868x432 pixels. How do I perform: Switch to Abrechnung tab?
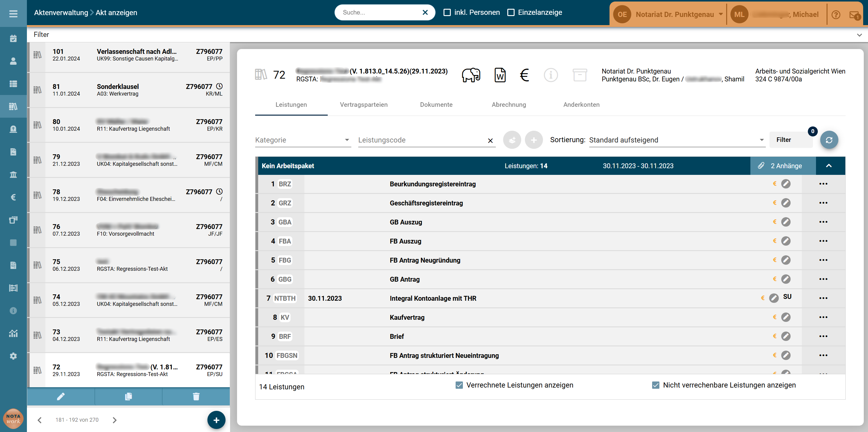pos(509,105)
